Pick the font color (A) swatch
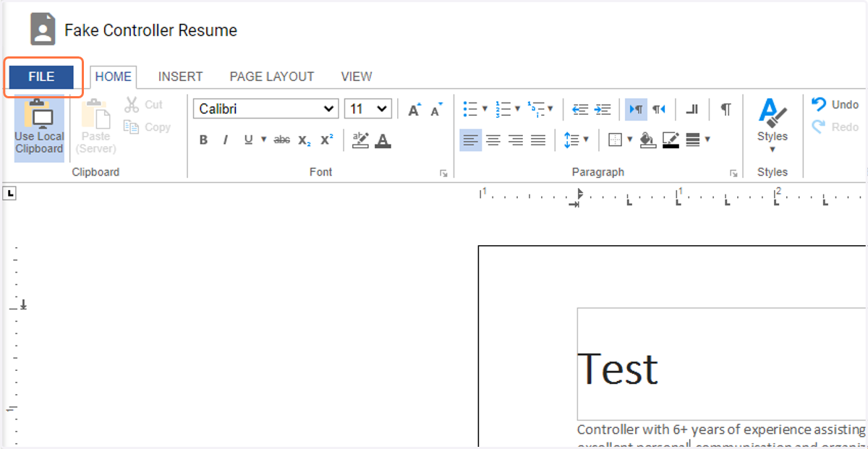Viewport: 868px width, 449px height. (383, 140)
